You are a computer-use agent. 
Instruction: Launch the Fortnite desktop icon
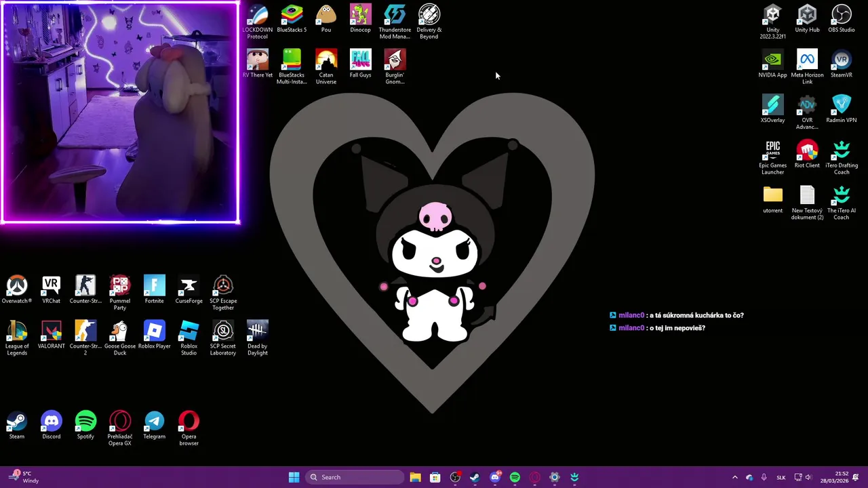pos(155,289)
